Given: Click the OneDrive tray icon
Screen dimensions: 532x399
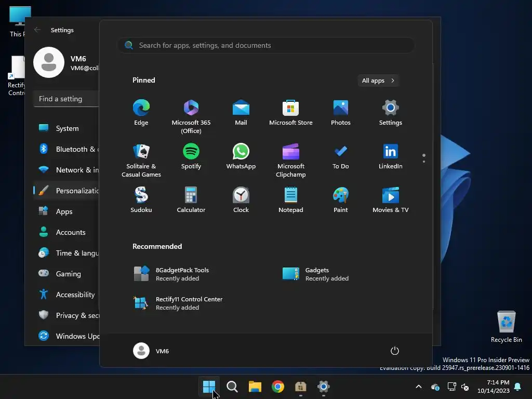Looking at the screenshot, I should [x=435, y=387].
